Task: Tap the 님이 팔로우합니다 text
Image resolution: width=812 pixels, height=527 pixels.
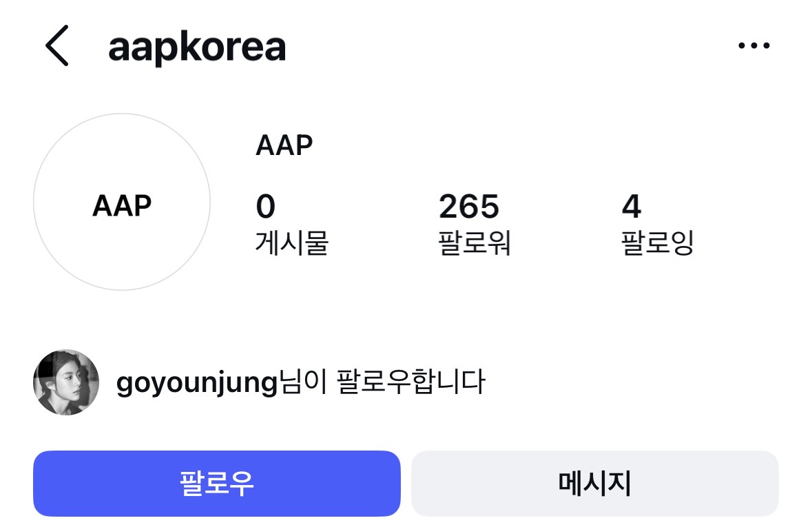Action: [381, 382]
